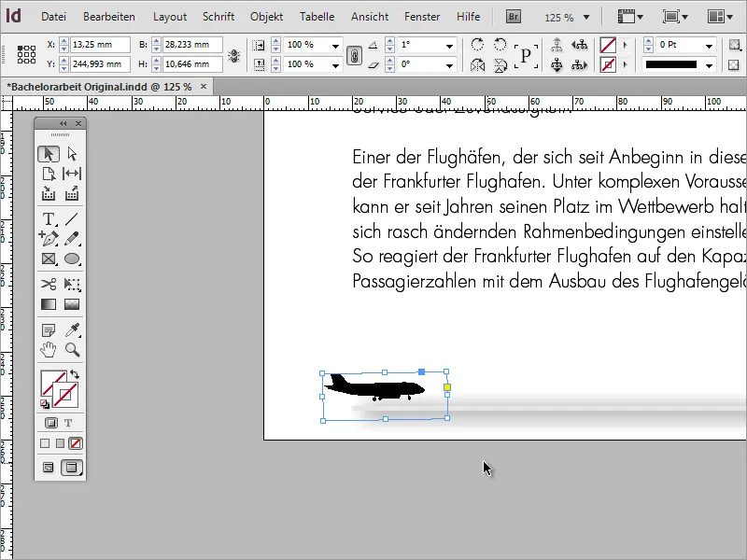
Task: Select the Selection tool arrow
Action: click(x=49, y=154)
